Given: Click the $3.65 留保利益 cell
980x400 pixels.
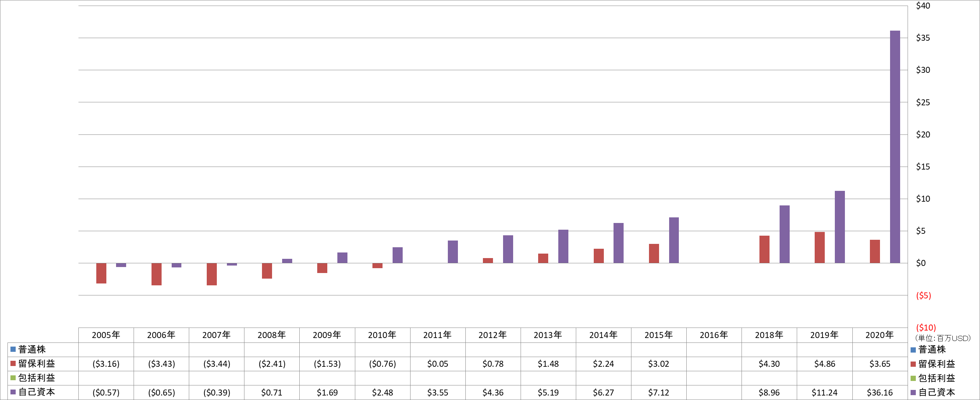Looking at the screenshot, I should 880,364.
